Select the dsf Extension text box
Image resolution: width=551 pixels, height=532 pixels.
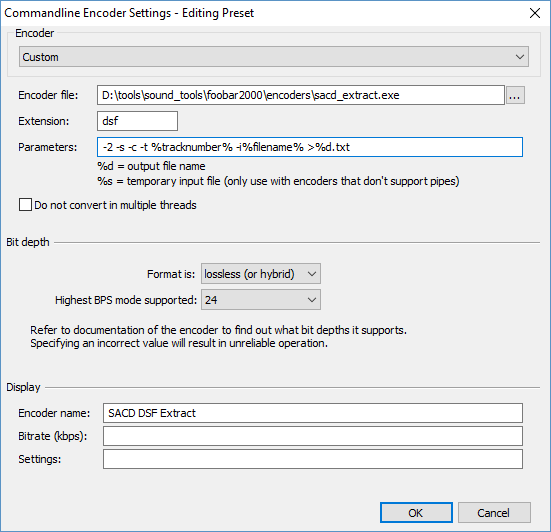pyautogui.click(x=137, y=121)
